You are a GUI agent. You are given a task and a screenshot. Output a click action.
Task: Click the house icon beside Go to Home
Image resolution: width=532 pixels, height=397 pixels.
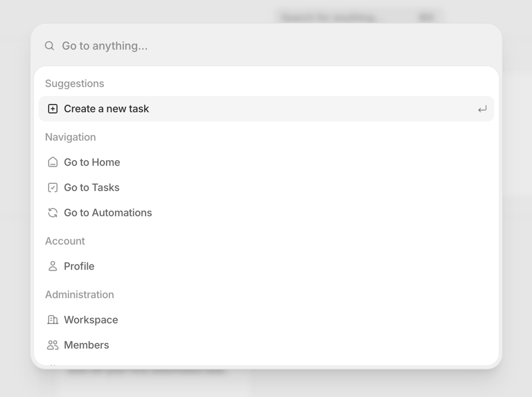click(x=53, y=162)
